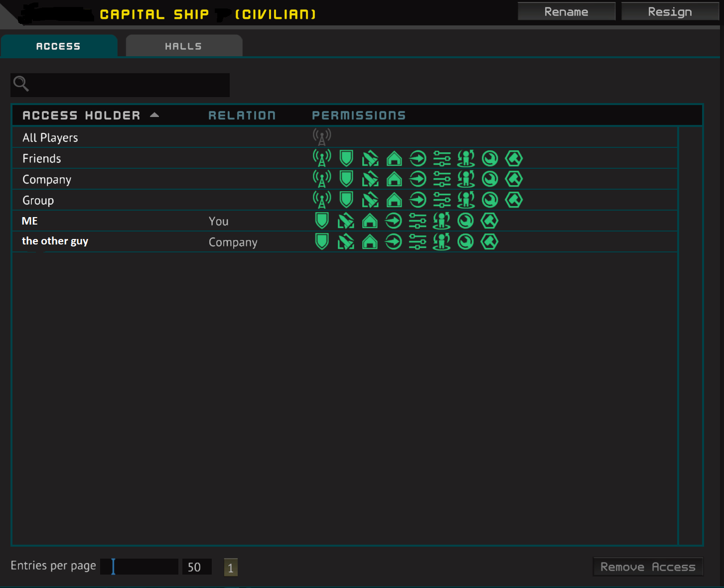Click shield icon in Friends row
The width and height of the screenshot is (724, 588).
pos(346,158)
